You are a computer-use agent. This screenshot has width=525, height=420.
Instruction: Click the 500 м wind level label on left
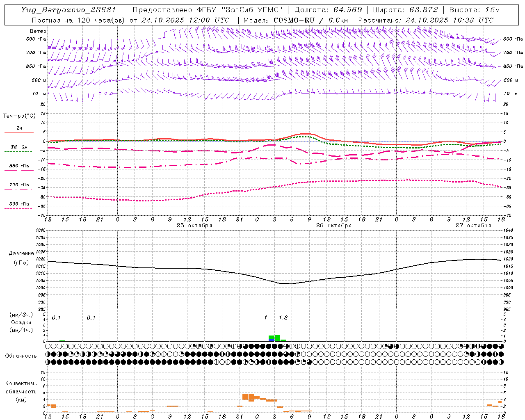[x=39, y=80]
